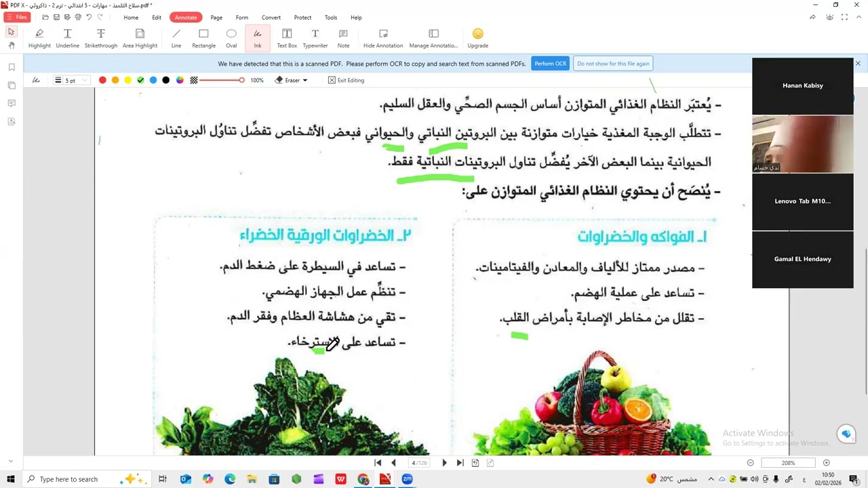
Task: Pick the blue ink color
Action: (153, 80)
